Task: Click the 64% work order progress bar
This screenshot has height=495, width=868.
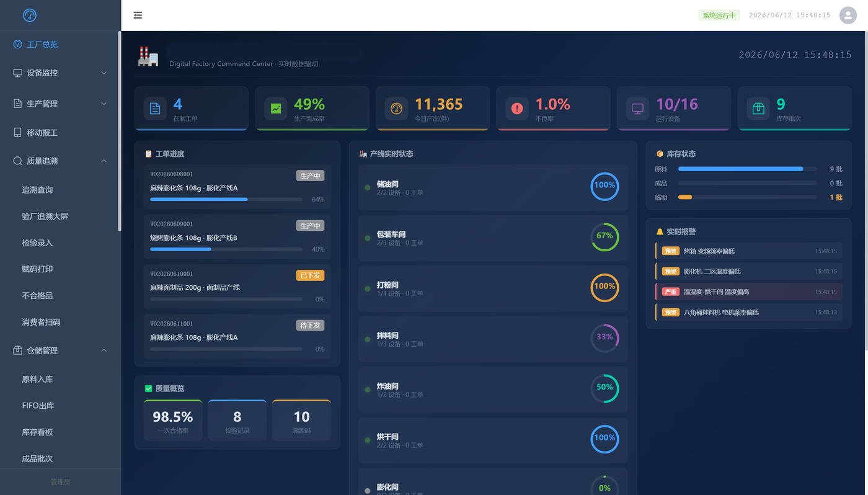Action: [x=226, y=200]
